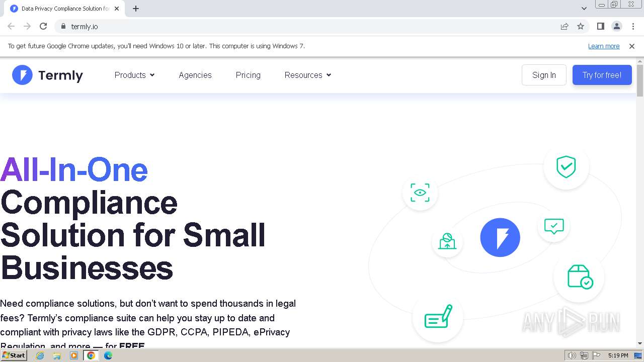Viewport: 644px width, 362px height.
Task: Click the show desktop button
Action: pos(639,355)
